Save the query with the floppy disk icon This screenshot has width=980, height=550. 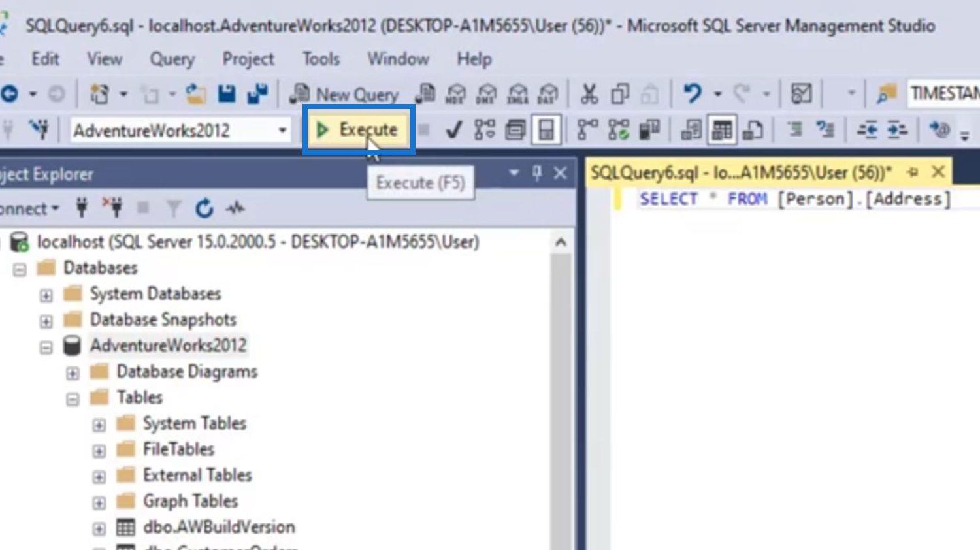(x=227, y=94)
